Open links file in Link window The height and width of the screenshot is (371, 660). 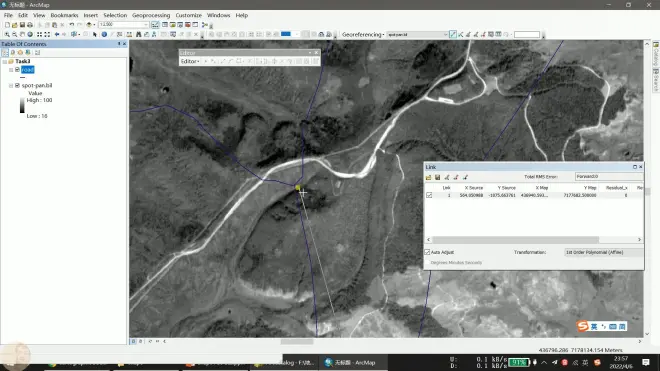coord(429,177)
